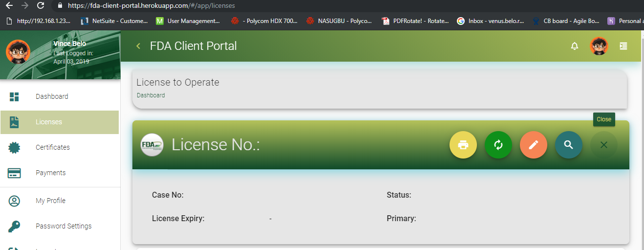Click the orange pencil edit button

tap(534, 145)
